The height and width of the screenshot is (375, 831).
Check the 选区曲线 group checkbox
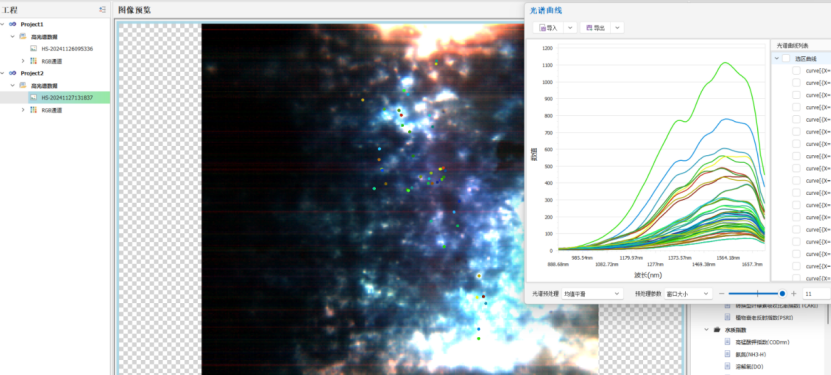tap(786, 58)
